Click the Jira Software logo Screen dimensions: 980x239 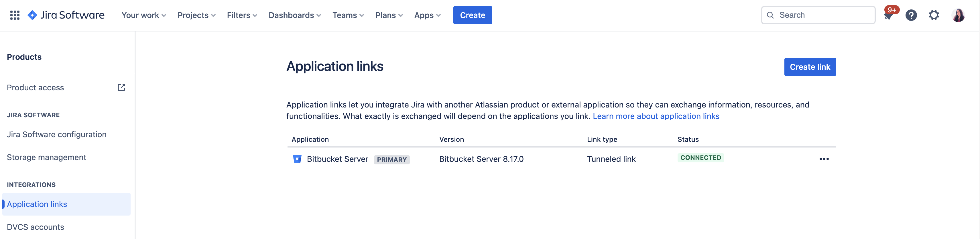pos(66,15)
